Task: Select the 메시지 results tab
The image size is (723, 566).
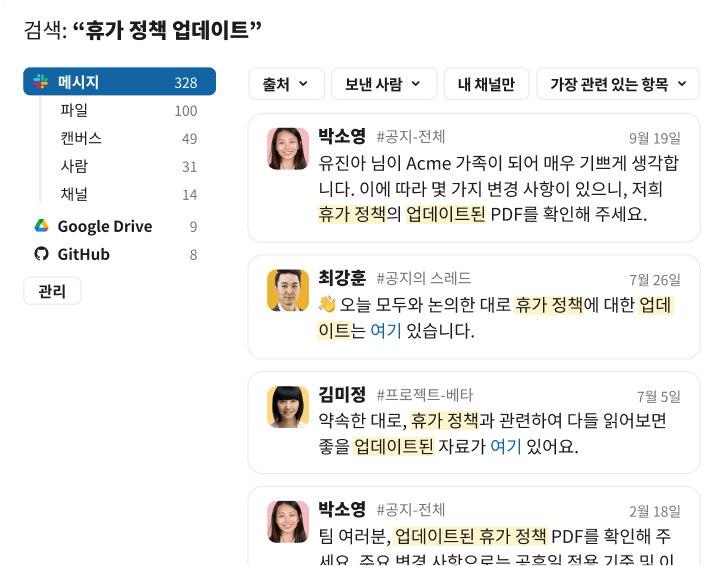Action: [x=119, y=82]
